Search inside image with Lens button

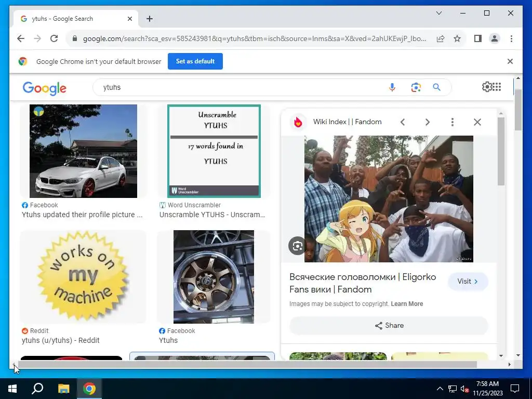[298, 246]
